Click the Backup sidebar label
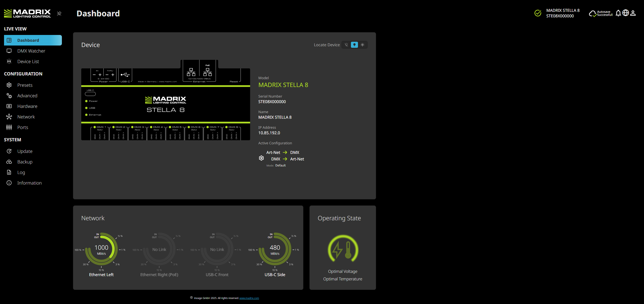Image resolution: width=644 pixels, height=304 pixels. click(x=25, y=162)
